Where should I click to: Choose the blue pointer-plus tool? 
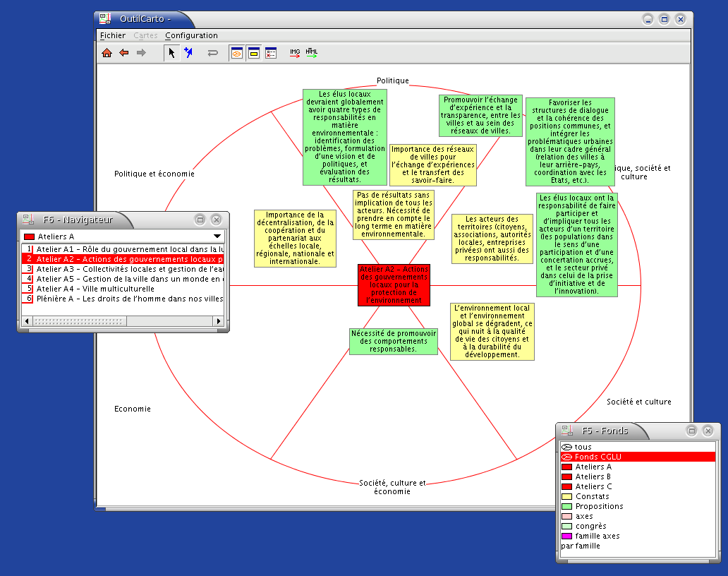click(x=188, y=53)
